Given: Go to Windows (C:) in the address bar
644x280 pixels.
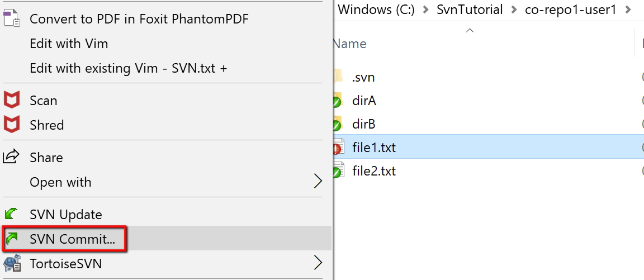Looking at the screenshot, I should click(x=376, y=9).
